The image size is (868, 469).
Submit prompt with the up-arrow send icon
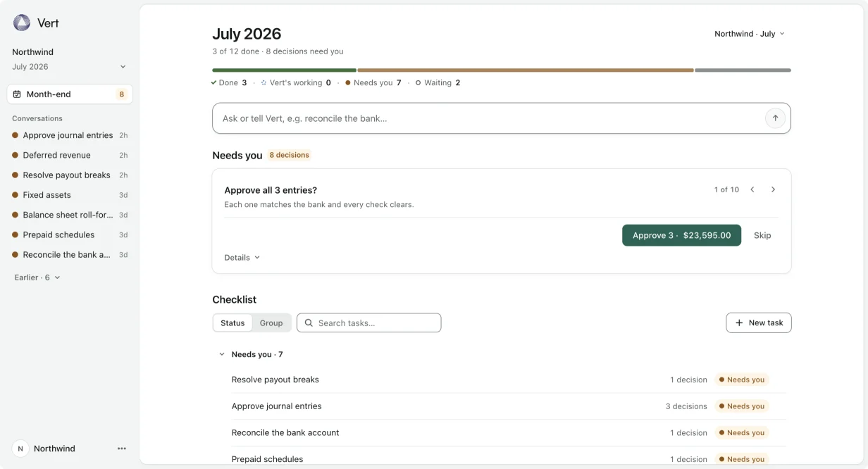[x=775, y=118]
